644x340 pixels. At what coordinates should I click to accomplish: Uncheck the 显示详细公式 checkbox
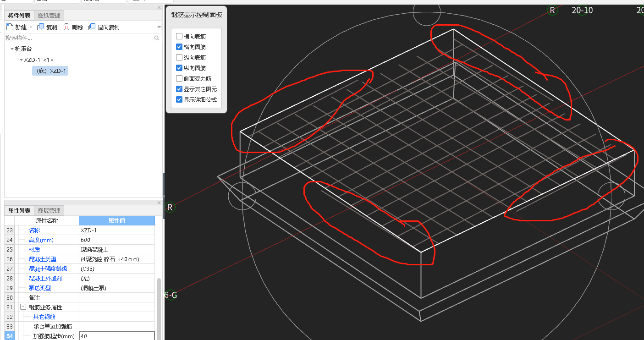point(179,99)
